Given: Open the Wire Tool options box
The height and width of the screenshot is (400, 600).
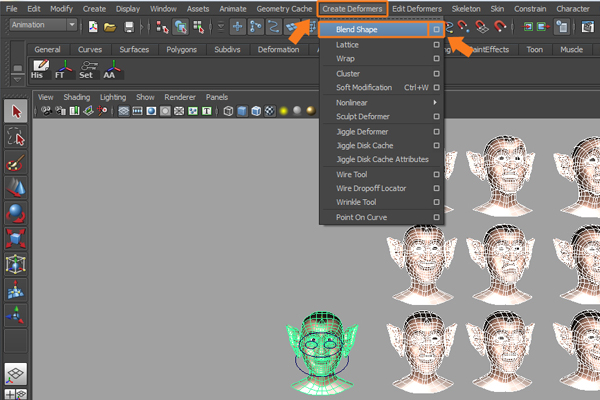Looking at the screenshot, I should pos(436,175).
